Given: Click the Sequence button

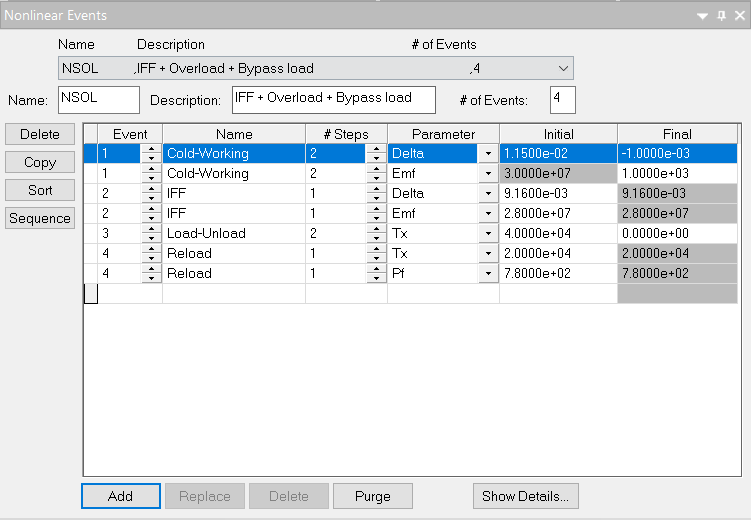Looking at the screenshot, I should coord(40,218).
